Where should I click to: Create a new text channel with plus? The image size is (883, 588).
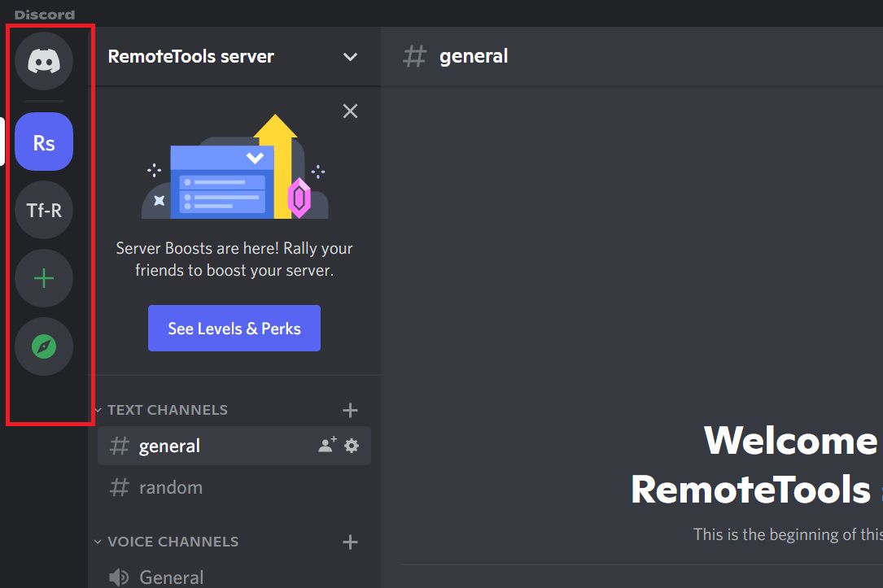350,410
